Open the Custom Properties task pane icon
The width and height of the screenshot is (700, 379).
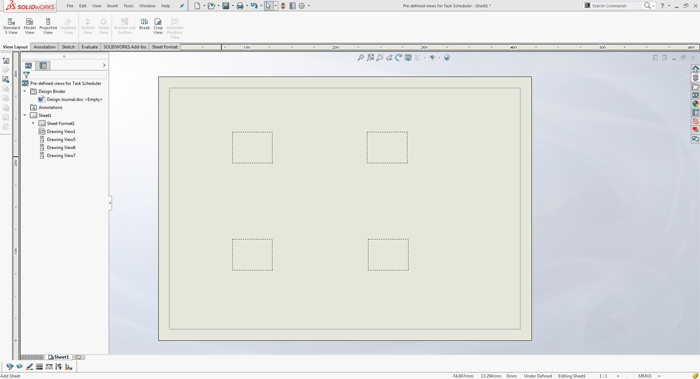(x=695, y=112)
